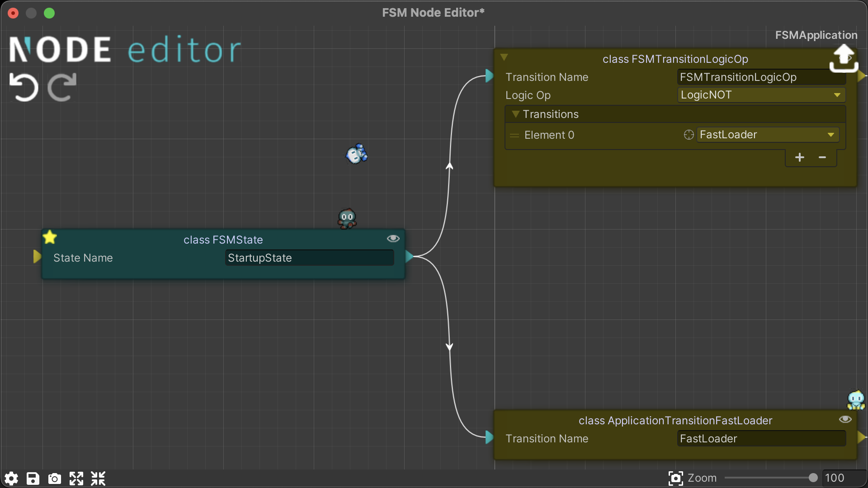This screenshot has height=488, width=868.
Task: Select the class FSMState node header
Action: (223, 240)
